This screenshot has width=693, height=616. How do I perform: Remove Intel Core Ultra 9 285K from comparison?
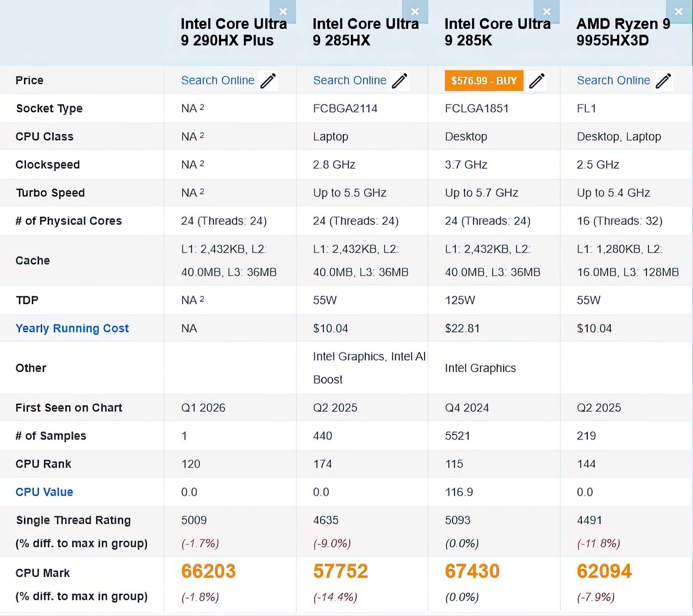546,11
